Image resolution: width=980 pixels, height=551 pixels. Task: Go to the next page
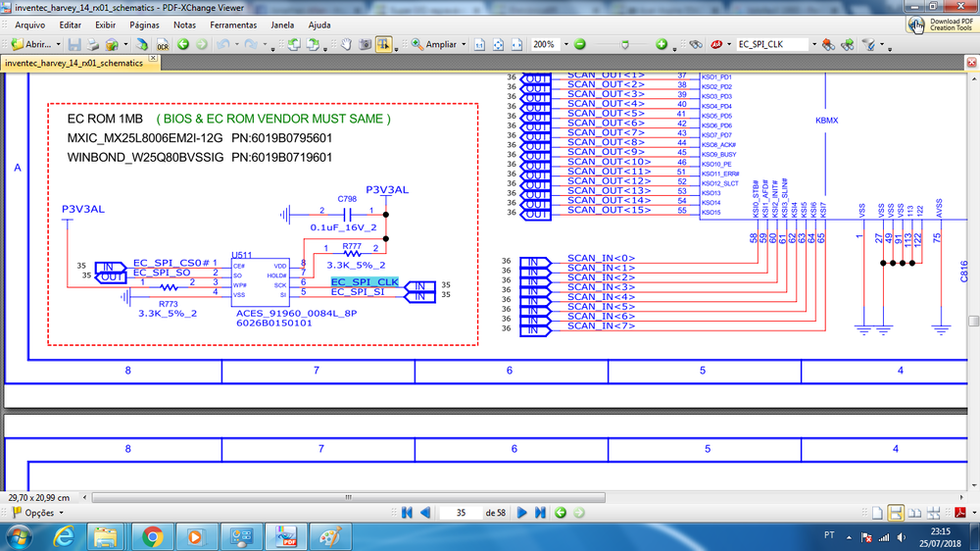click(522, 513)
